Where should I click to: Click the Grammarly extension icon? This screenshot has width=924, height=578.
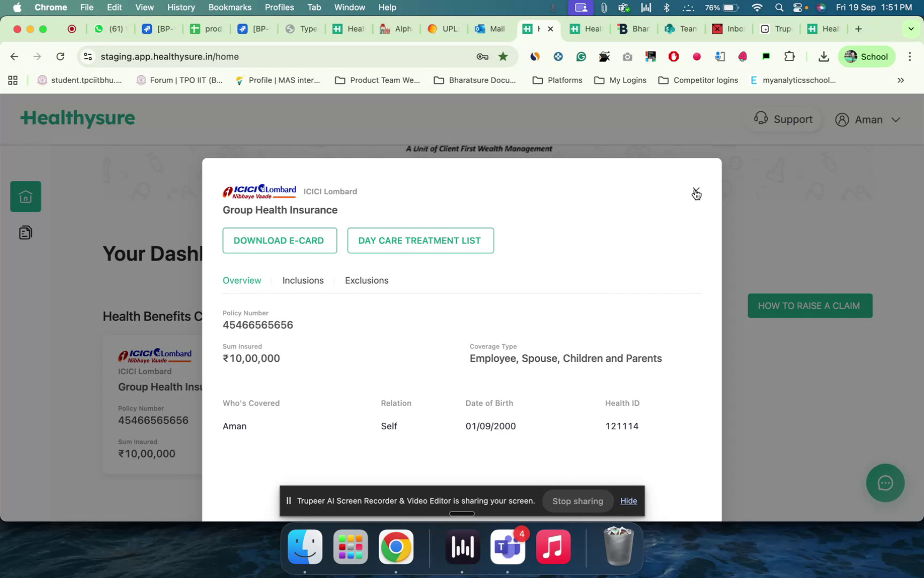click(581, 56)
